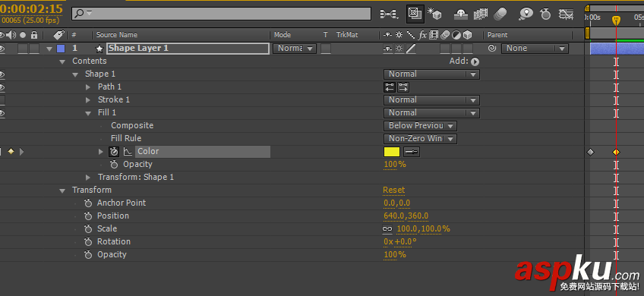Screen dimensions: 644x296
Task: Click the adjustment layer column header icon
Action: [456, 35]
